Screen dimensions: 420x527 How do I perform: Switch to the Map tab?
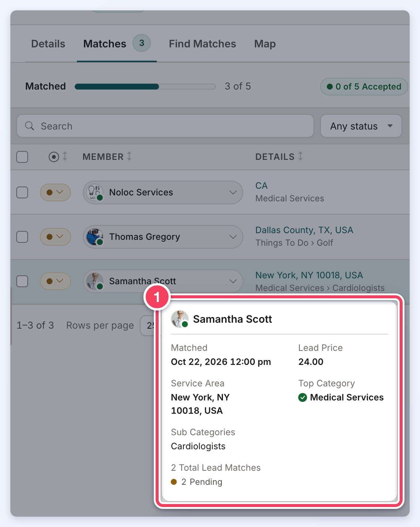pos(265,44)
